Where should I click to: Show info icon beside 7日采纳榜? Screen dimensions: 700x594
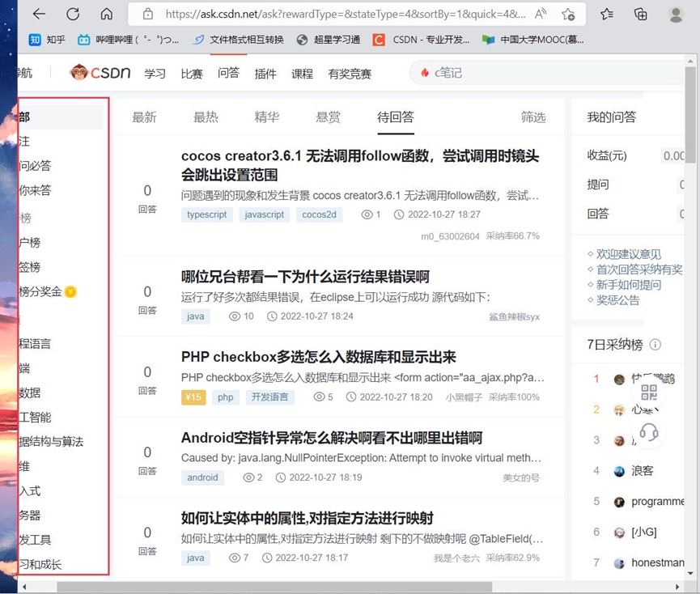(x=655, y=345)
